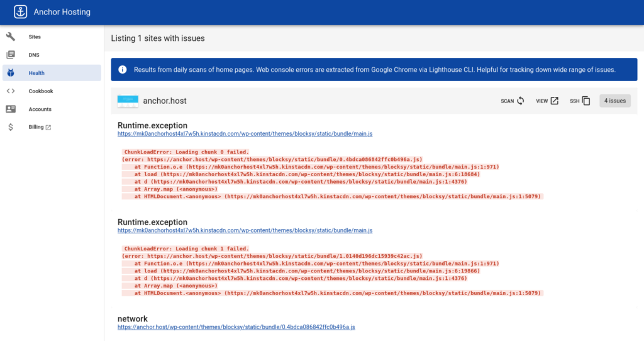Click the DNS library icon in sidebar
Viewport: 644px width, 341px height.
pos(11,55)
